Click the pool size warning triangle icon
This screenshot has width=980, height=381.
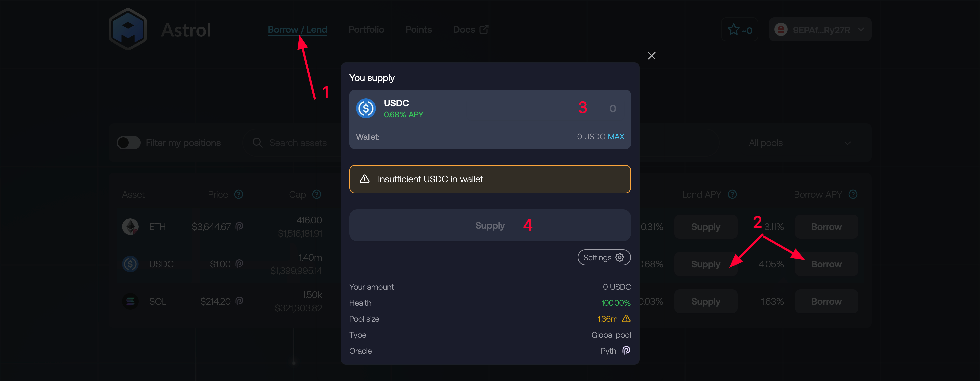click(x=626, y=319)
